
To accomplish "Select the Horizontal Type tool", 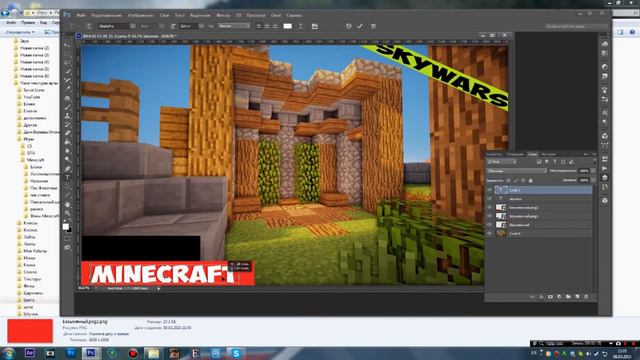I will [67, 178].
